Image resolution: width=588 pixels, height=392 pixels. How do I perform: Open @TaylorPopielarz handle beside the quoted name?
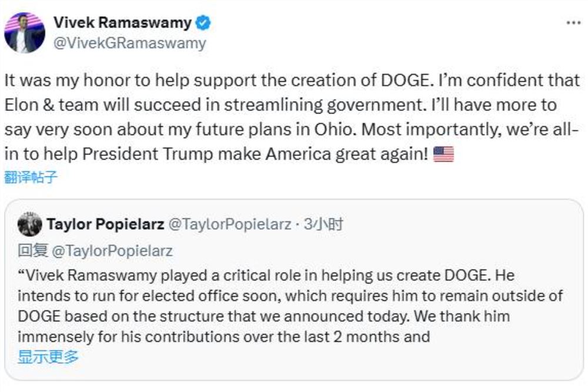pos(230,224)
